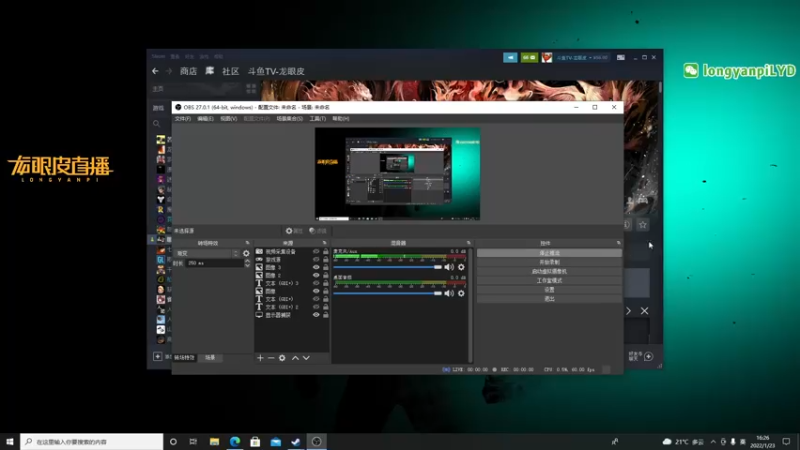This screenshot has width=800, height=450.
Task: Open 桌面音频 audio settings gear
Action: 461,293
